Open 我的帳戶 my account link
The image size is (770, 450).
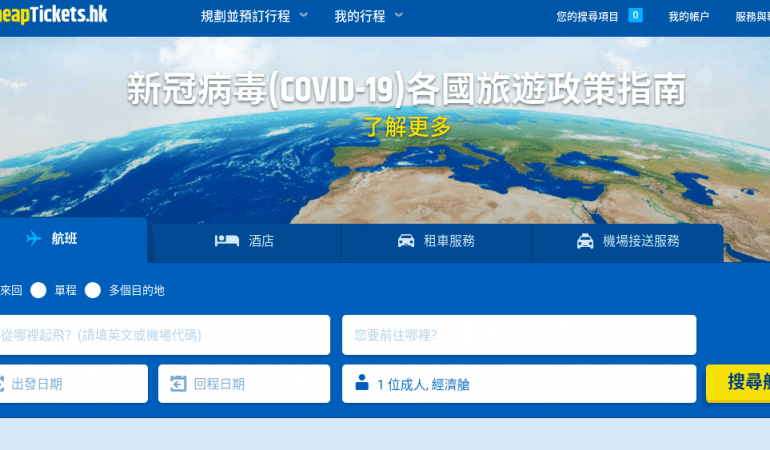[x=688, y=17]
